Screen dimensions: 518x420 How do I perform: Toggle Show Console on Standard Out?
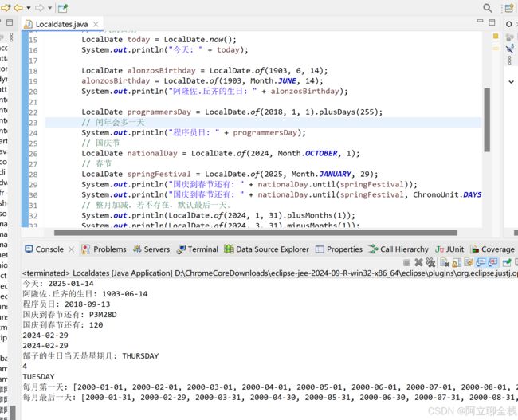[481, 263]
